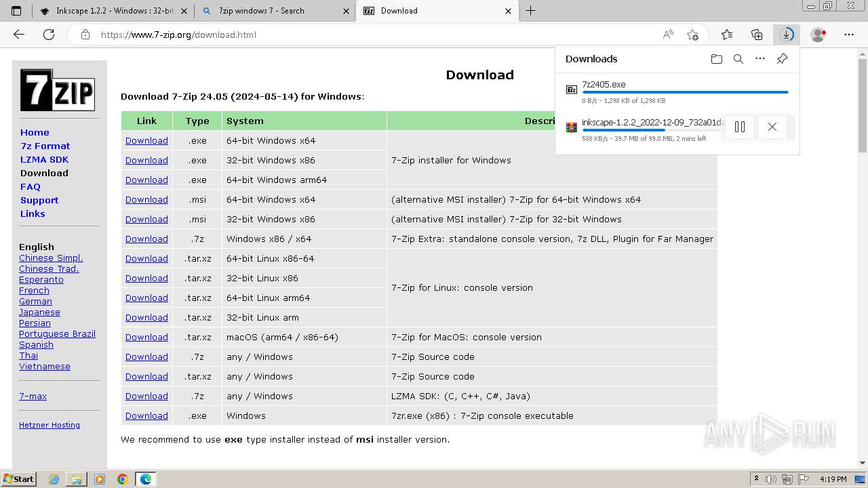868x488 pixels.
Task: Download 7-Zip Extra .7z Windows x86 / x64
Action: [x=146, y=239]
